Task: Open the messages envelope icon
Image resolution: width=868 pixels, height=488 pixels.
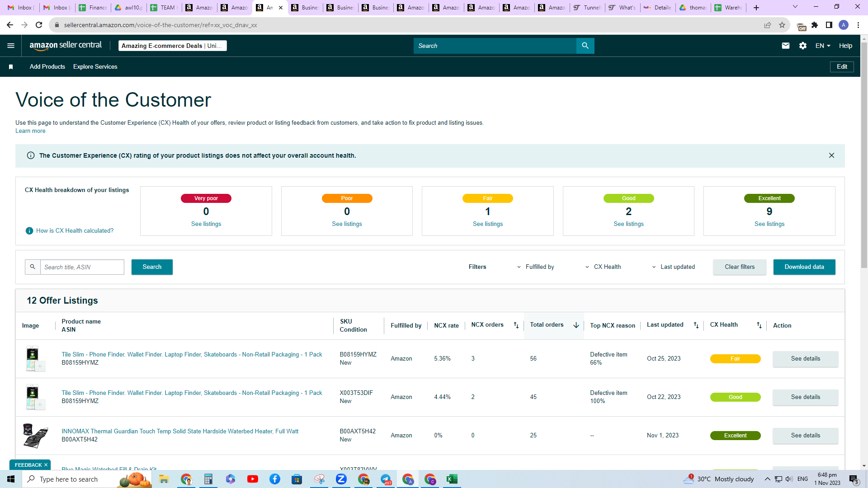Action: pyautogui.click(x=786, y=46)
